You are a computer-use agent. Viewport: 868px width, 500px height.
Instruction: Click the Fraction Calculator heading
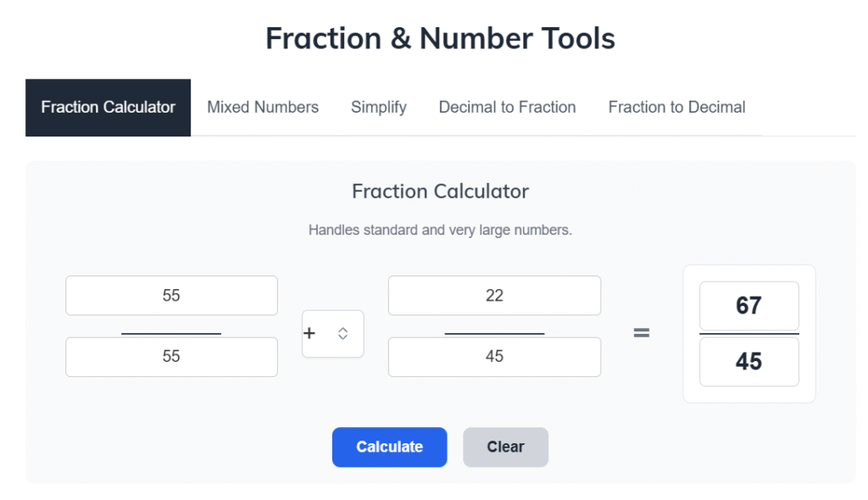click(440, 192)
